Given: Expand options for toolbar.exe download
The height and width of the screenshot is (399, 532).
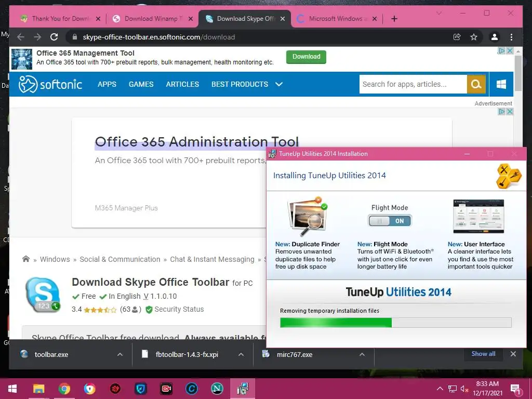Looking at the screenshot, I should (120, 354).
